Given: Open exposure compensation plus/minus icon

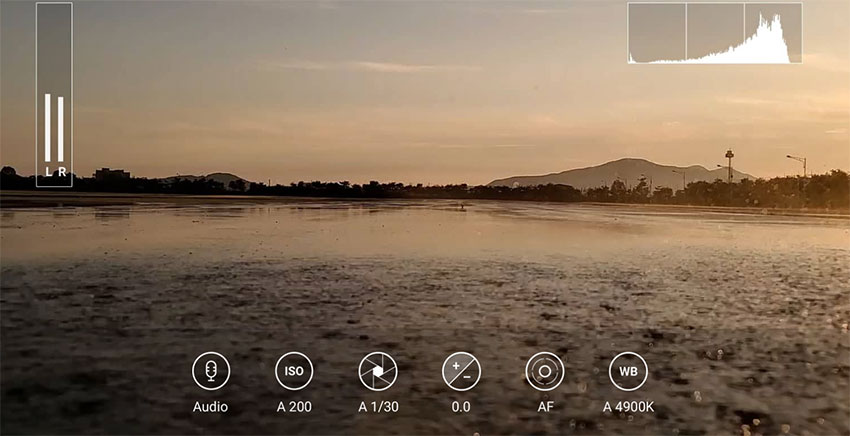Looking at the screenshot, I should point(461,371).
